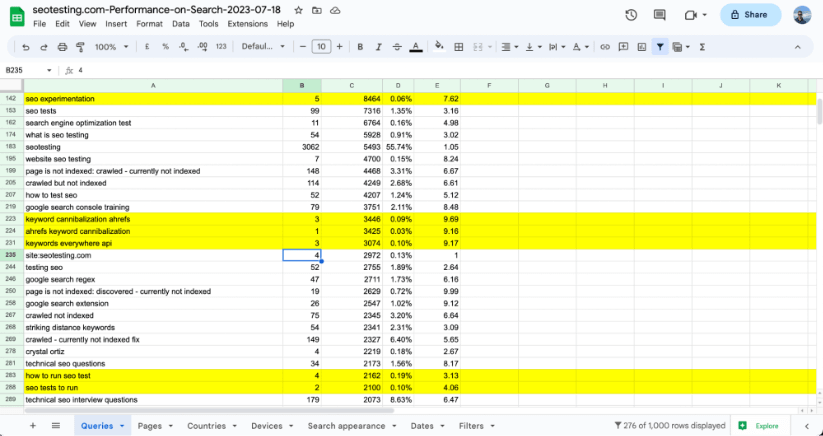Screen dimensions: 823x436
Task: Star the document
Action: 298,10
